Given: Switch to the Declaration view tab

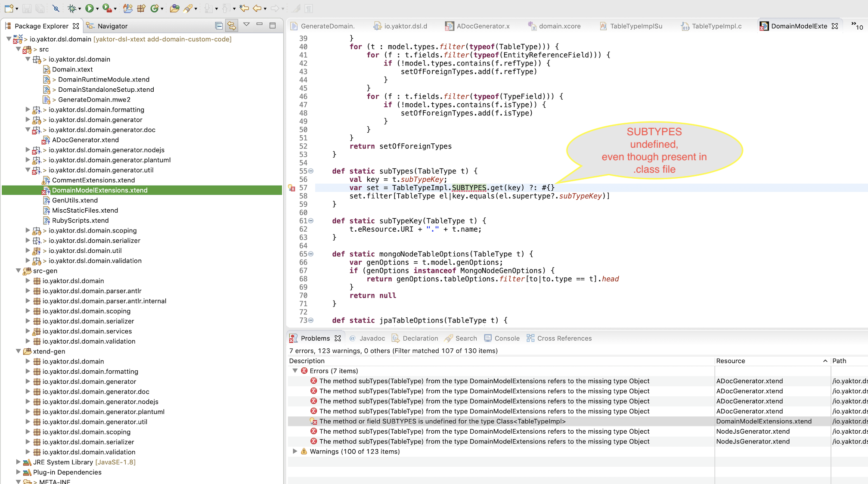Looking at the screenshot, I should click(415, 338).
